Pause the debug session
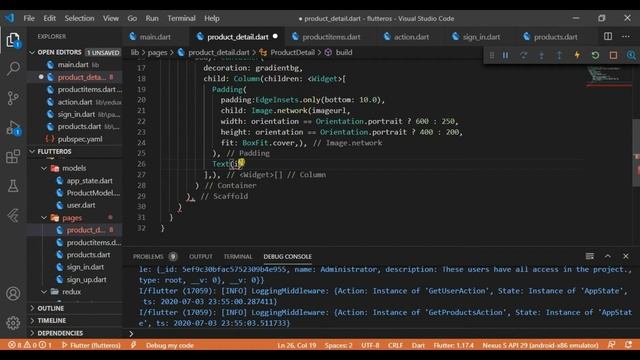 click(x=505, y=55)
